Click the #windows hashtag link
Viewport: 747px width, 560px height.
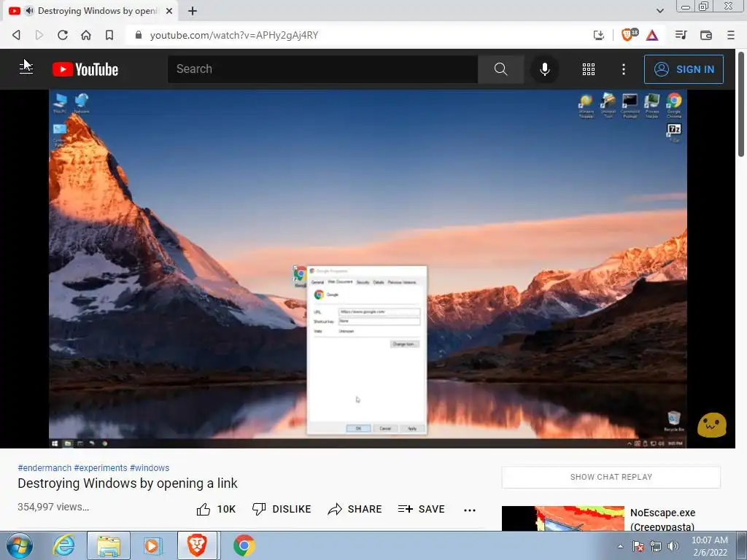tap(150, 467)
